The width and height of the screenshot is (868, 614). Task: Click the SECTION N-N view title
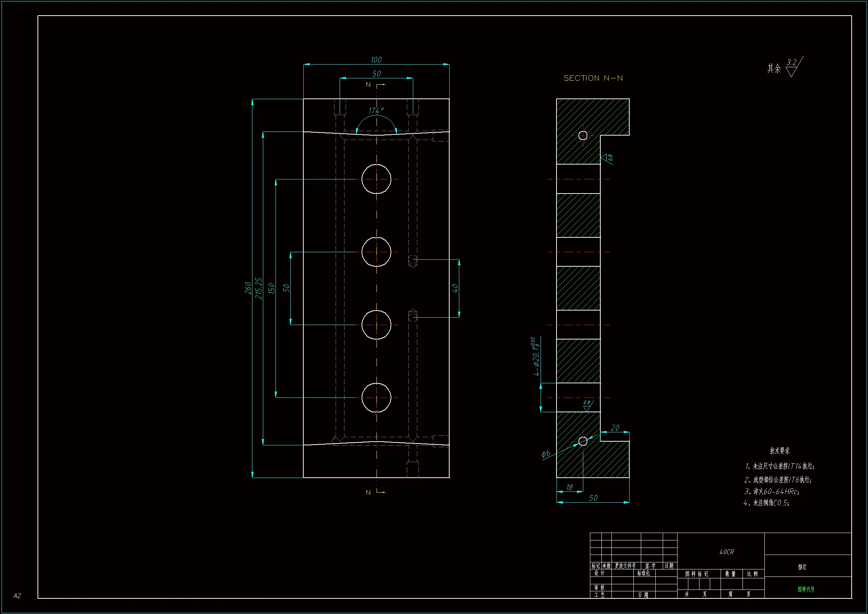[593, 78]
